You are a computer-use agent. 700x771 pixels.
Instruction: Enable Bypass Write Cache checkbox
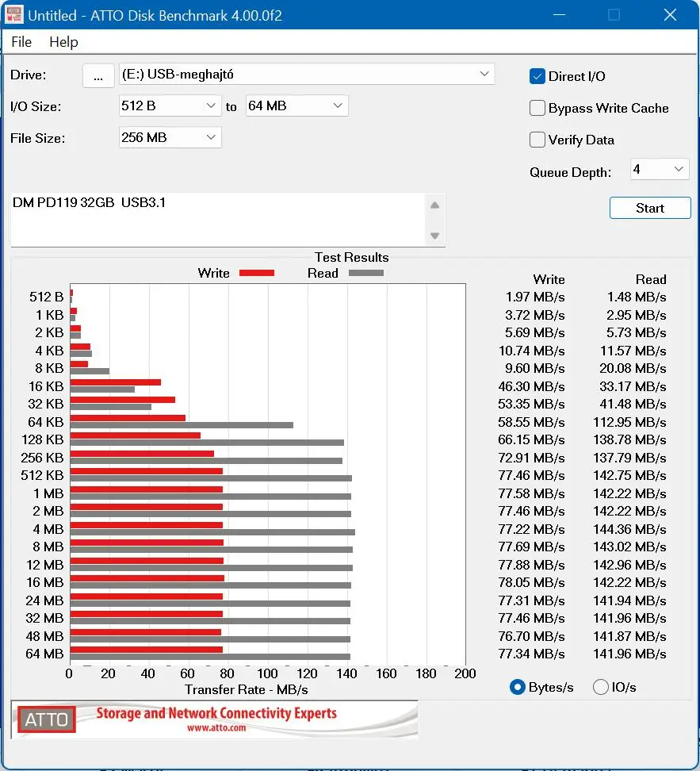537,108
